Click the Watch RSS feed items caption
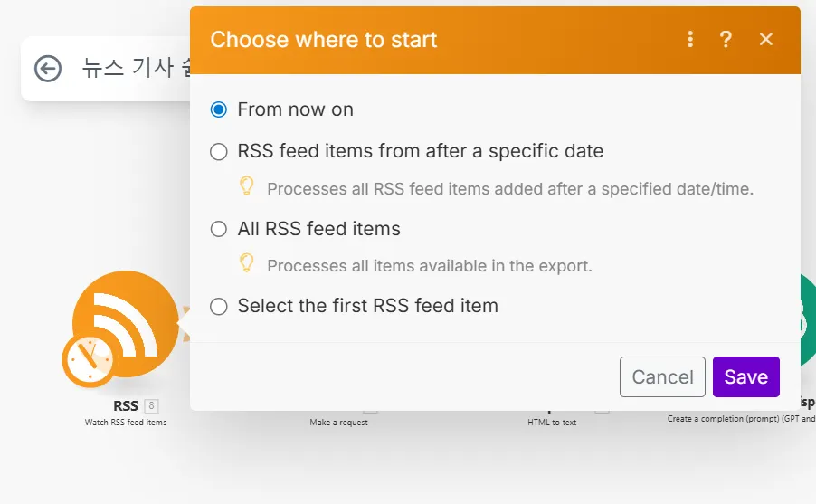The width and height of the screenshot is (816, 504). point(126,423)
